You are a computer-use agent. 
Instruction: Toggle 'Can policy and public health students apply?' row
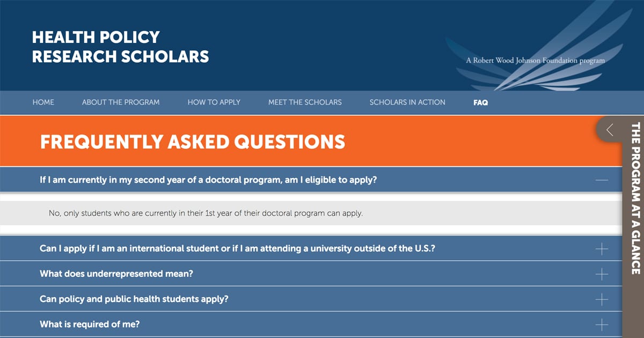click(x=311, y=299)
